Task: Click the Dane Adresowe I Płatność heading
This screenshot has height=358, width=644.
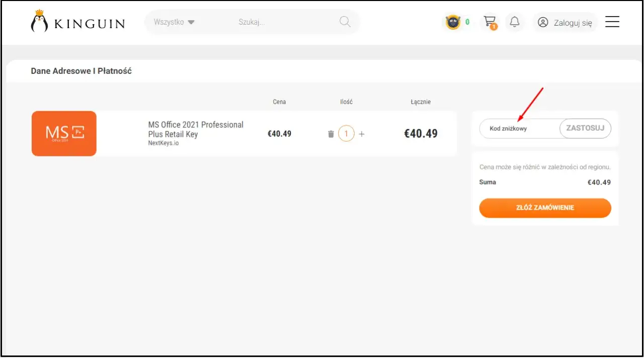Action: (x=81, y=71)
